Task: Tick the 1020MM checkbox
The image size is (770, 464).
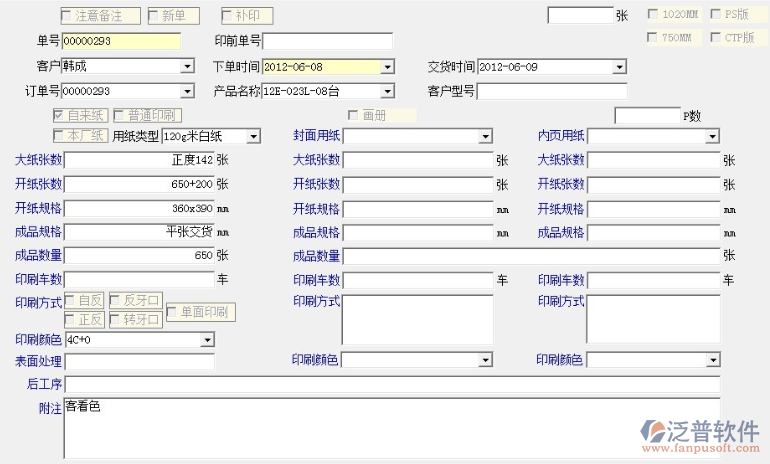Action: coord(653,15)
